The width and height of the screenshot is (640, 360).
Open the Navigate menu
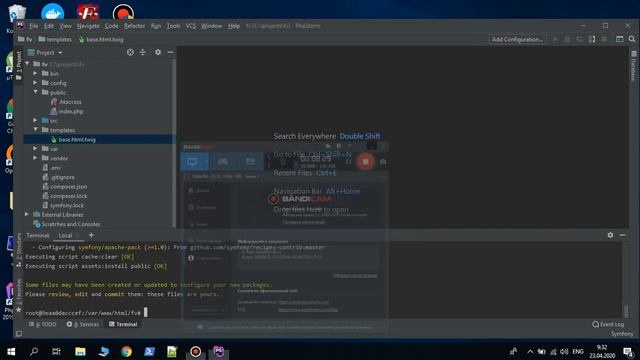[88, 26]
